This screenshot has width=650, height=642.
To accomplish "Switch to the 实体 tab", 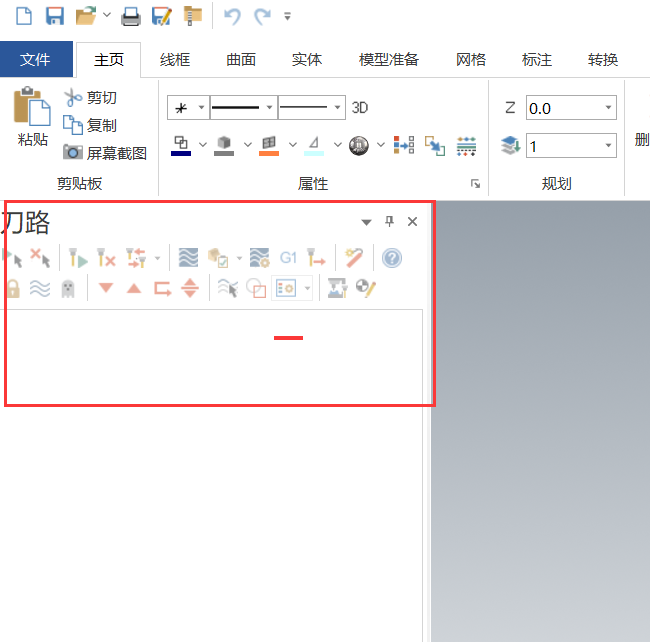I will (307, 60).
